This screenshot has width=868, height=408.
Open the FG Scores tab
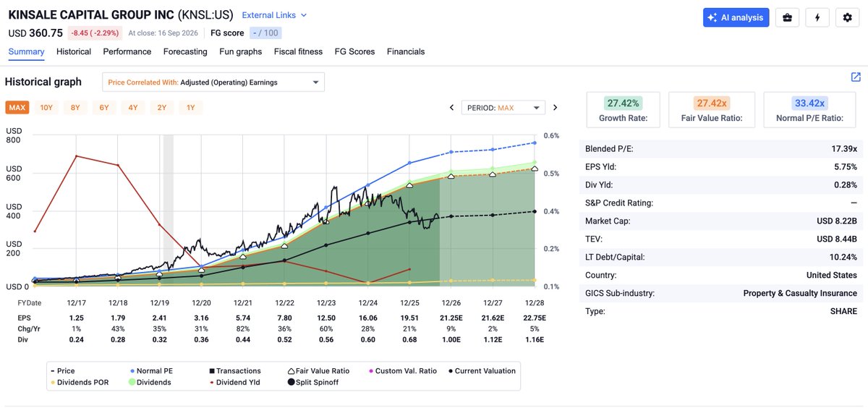tap(355, 51)
